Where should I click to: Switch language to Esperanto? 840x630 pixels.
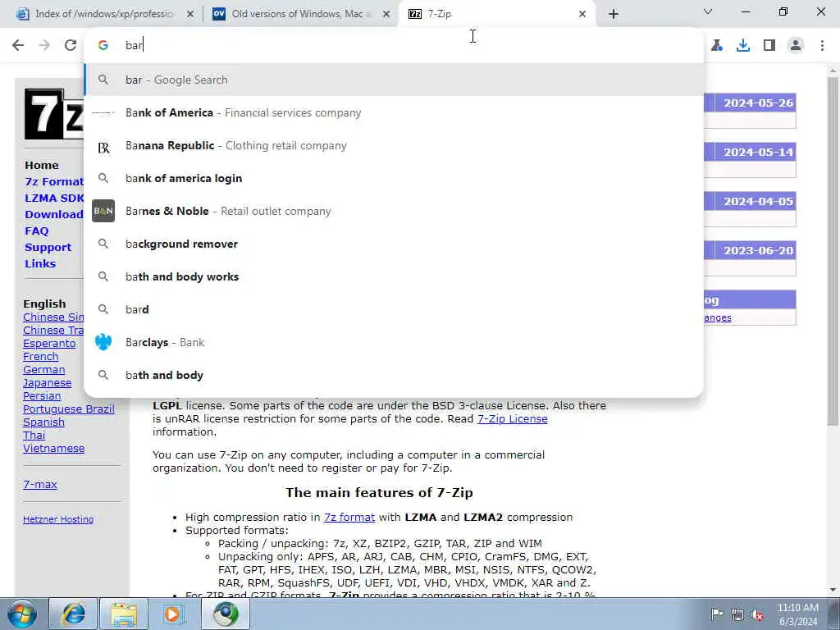[x=49, y=344]
